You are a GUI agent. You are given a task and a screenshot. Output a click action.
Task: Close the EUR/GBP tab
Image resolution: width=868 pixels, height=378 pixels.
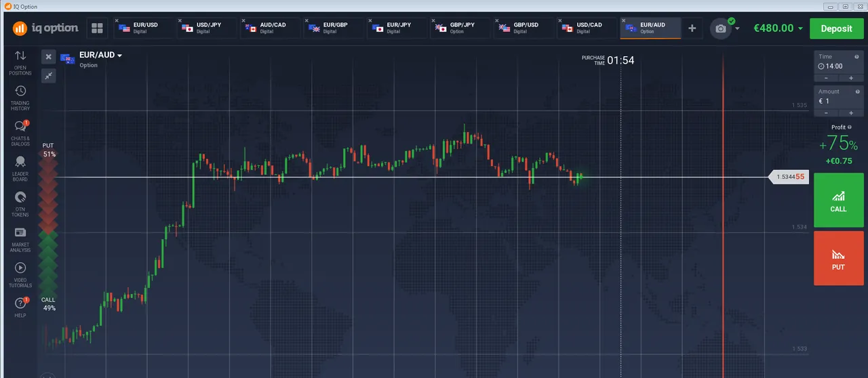307,20
